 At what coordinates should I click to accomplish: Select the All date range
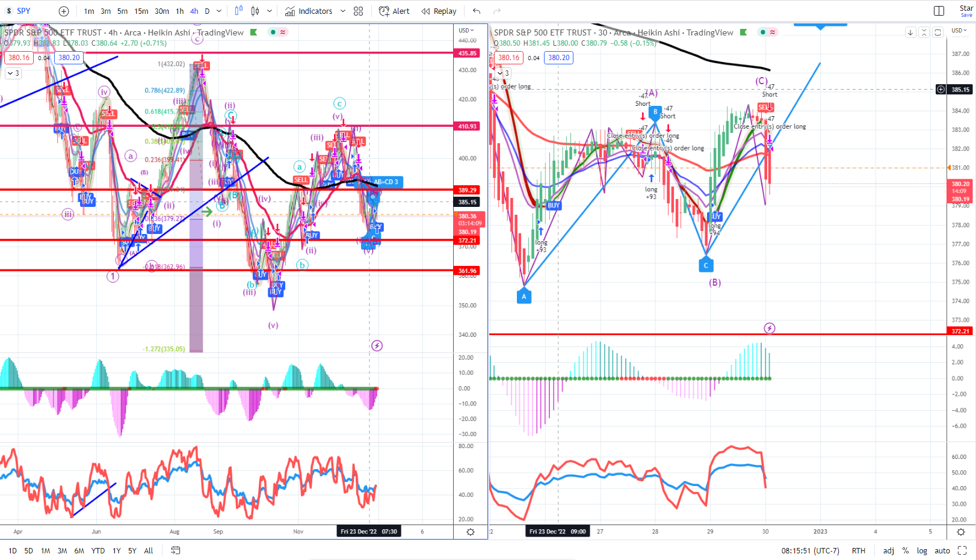(x=149, y=550)
